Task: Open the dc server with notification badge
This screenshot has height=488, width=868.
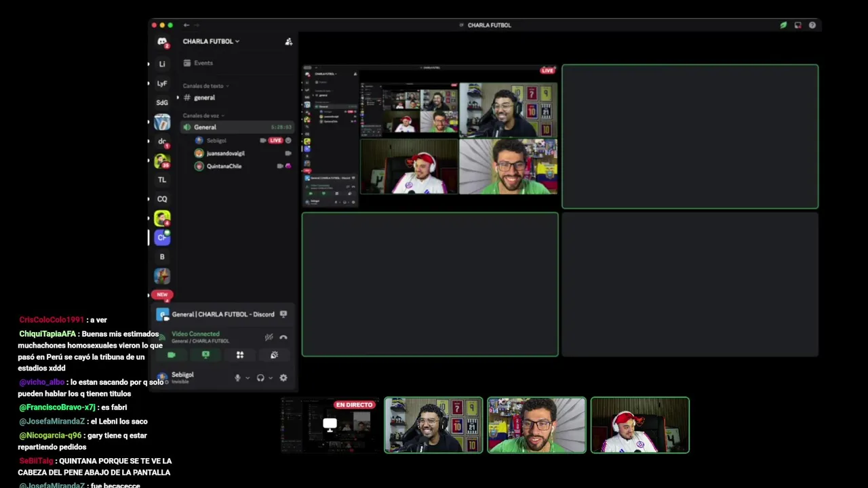Action: click(x=162, y=142)
